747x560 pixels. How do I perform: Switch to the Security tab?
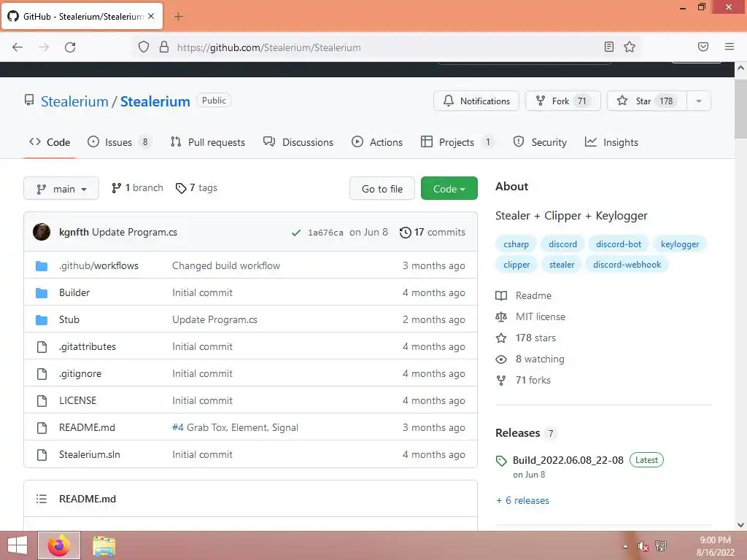540,142
